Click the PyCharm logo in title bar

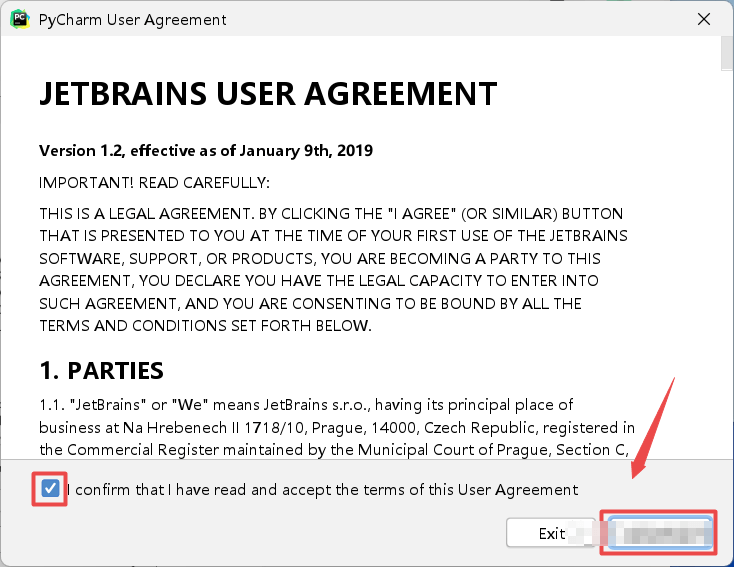pyautogui.click(x=19, y=19)
